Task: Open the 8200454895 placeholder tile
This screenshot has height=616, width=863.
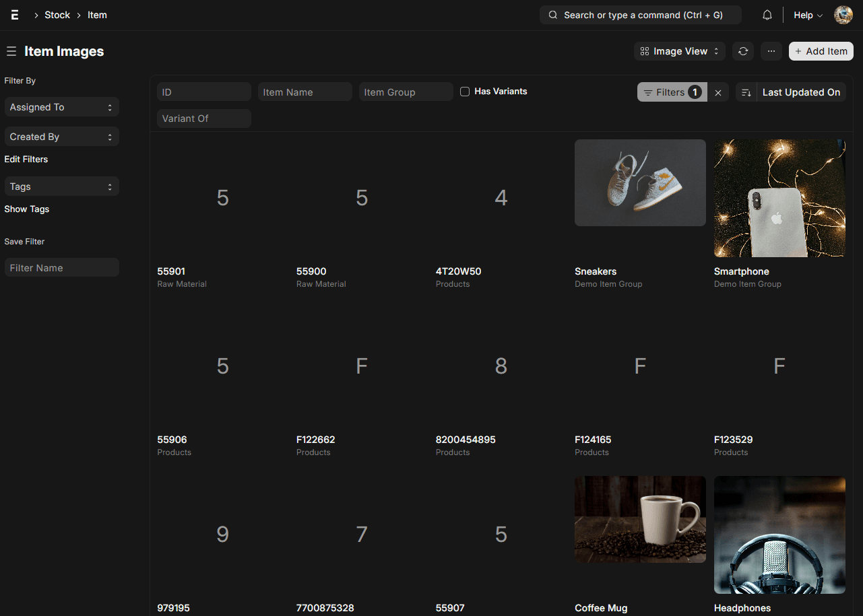Action: (x=501, y=366)
